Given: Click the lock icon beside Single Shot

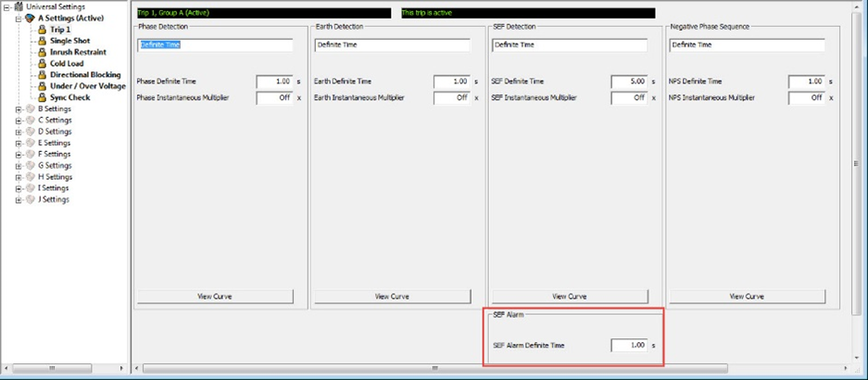Looking at the screenshot, I should point(42,41).
